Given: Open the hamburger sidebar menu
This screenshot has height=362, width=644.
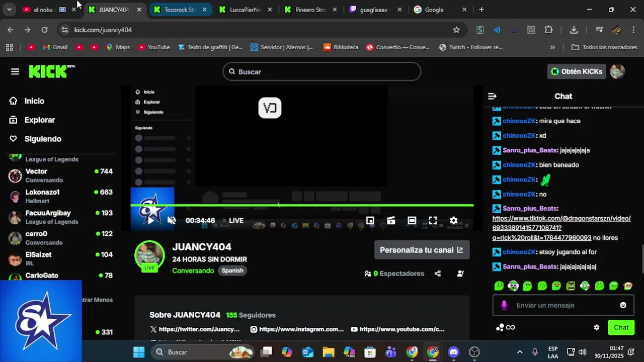Looking at the screenshot, I should 15,71.
